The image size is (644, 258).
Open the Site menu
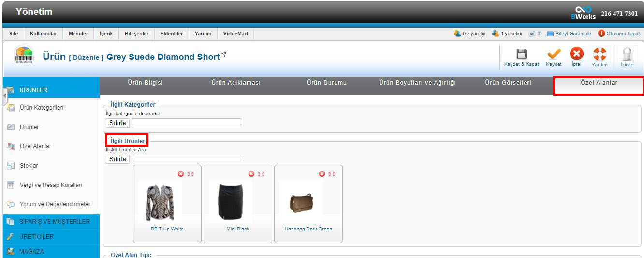click(14, 34)
